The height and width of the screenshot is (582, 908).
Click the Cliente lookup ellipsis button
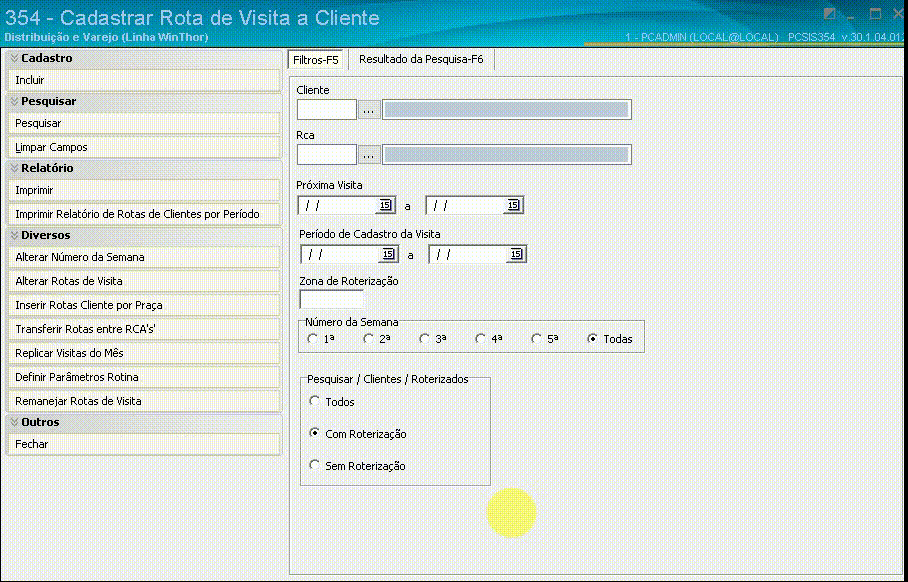point(369,109)
